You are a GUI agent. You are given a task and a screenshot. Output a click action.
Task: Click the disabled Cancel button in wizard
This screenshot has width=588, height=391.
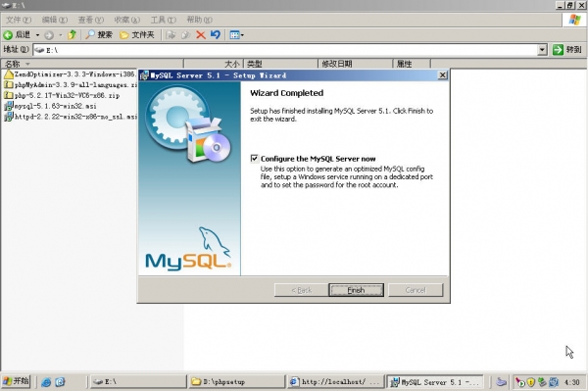416,290
